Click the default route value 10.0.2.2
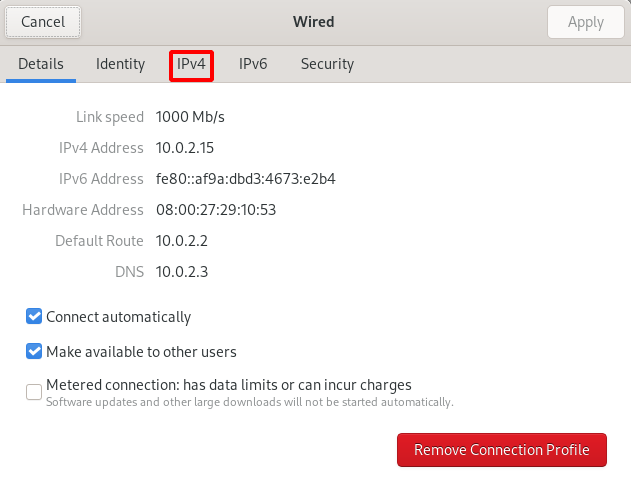 tap(181, 241)
